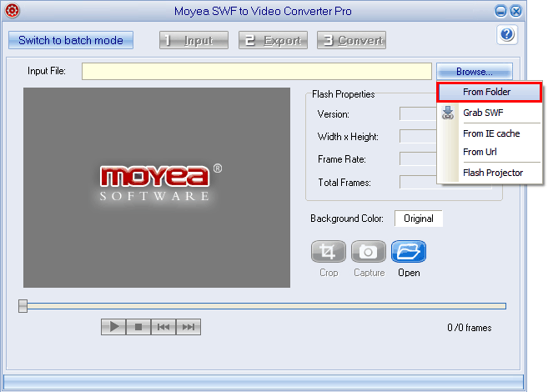
Task: Click the window title 'Moyea SWF to Video Converter Pro'
Action: click(263, 11)
